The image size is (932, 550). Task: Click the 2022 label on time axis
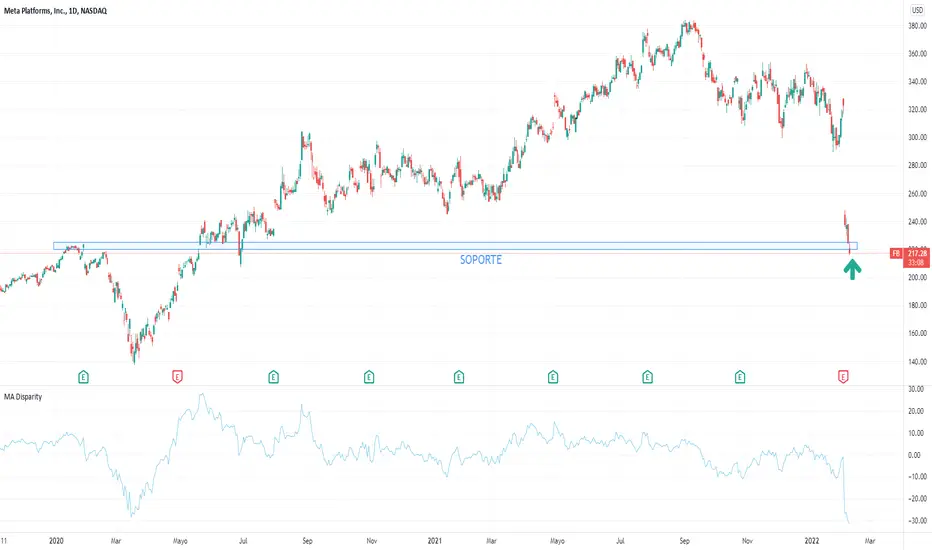[x=812, y=541]
